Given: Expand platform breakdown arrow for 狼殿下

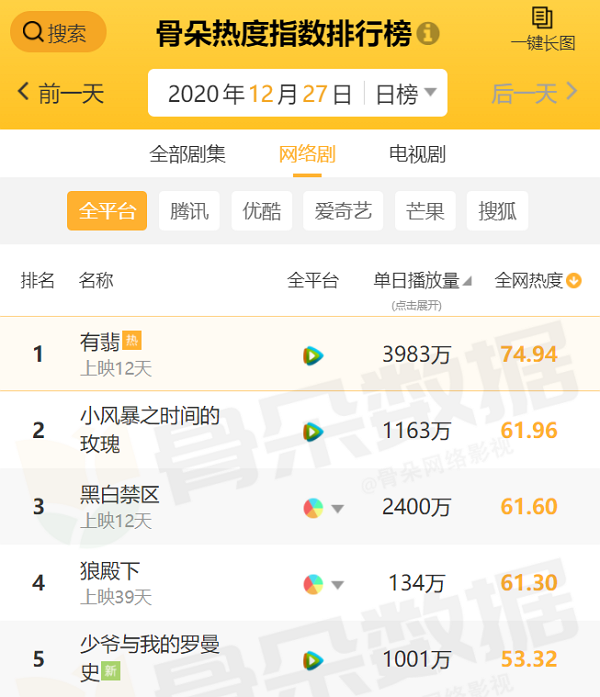Looking at the screenshot, I should click(338, 585).
